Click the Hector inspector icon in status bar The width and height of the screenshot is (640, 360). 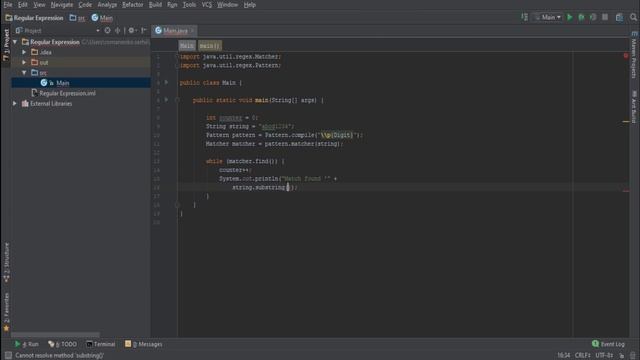633,356
